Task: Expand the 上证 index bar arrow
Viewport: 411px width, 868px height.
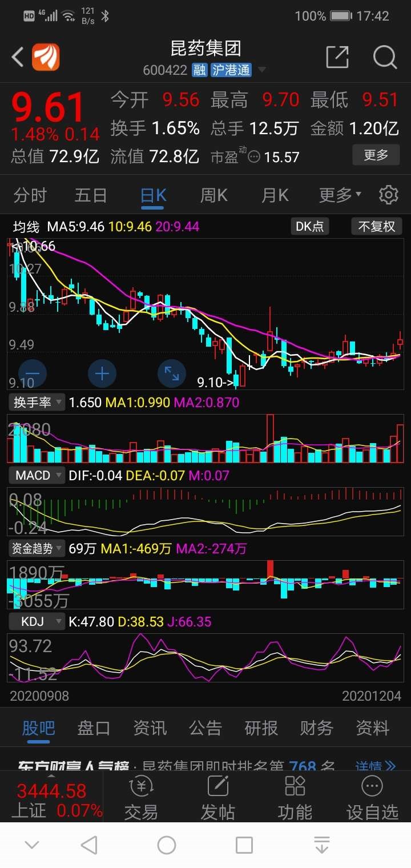Action: coord(51,775)
